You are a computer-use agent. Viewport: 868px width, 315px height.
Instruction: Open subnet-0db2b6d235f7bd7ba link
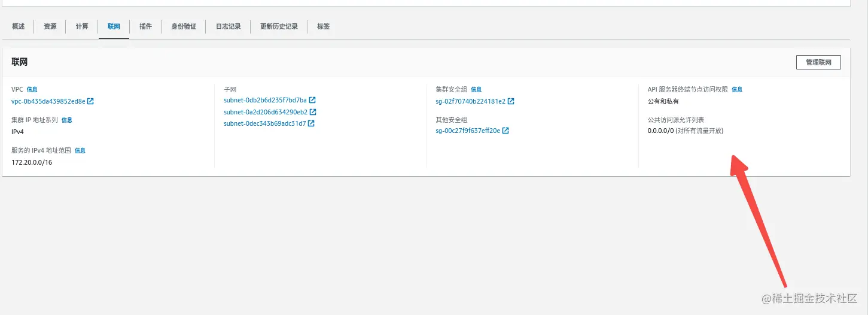[265, 100]
